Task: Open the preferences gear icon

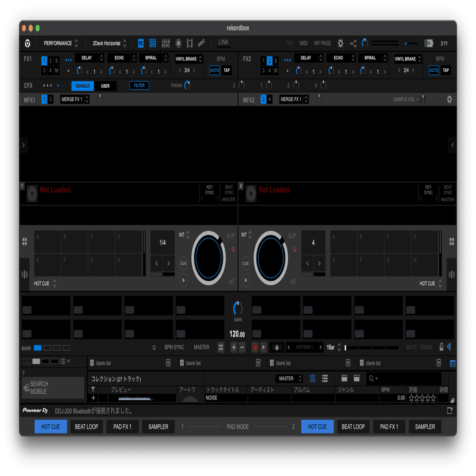Action: click(x=341, y=42)
